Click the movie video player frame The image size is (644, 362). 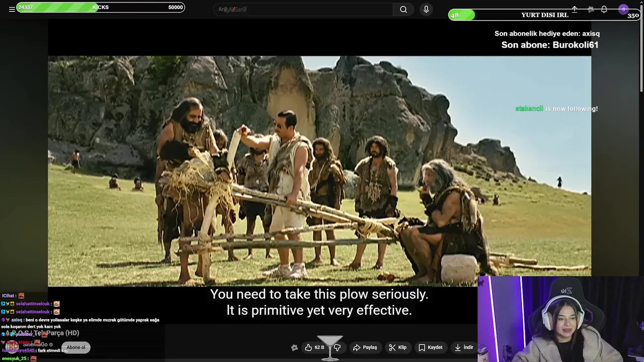pos(319,171)
